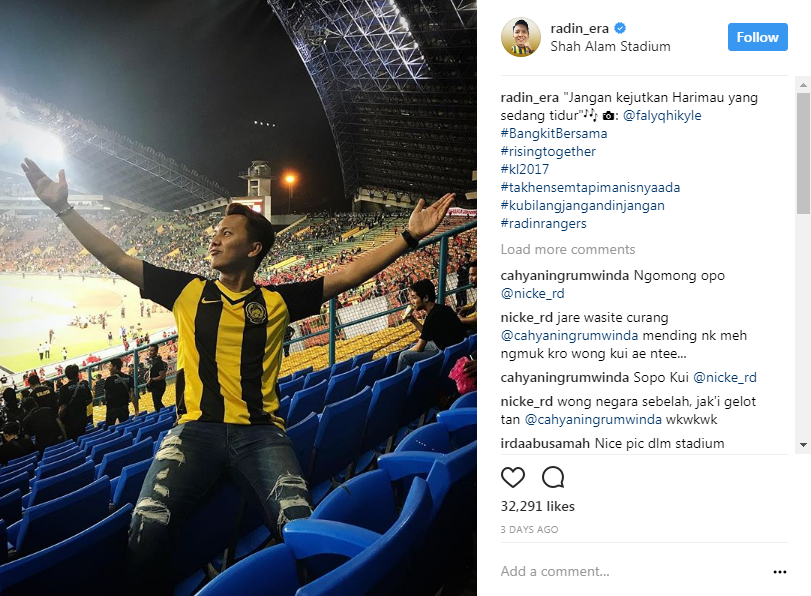Click inside the Add a comment field
Screen dimensions: 811x596
(634, 571)
